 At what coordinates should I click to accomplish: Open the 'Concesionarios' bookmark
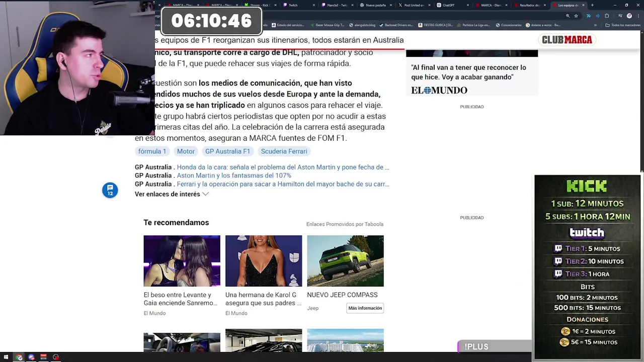pos(509,25)
